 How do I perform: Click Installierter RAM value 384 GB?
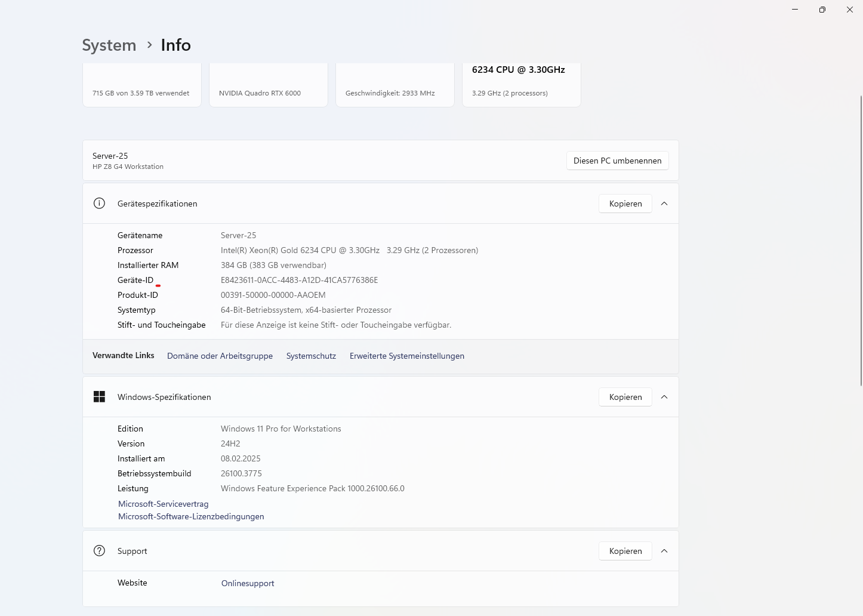tap(273, 265)
